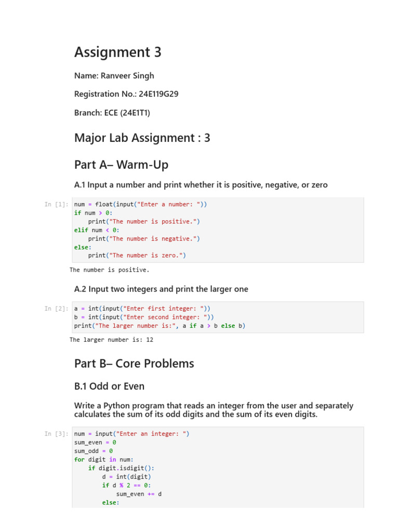This screenshot has height=532, width=399.
Task: Click the Major Lab Assignment : 3 heading
Action: [x=142, y=138]
